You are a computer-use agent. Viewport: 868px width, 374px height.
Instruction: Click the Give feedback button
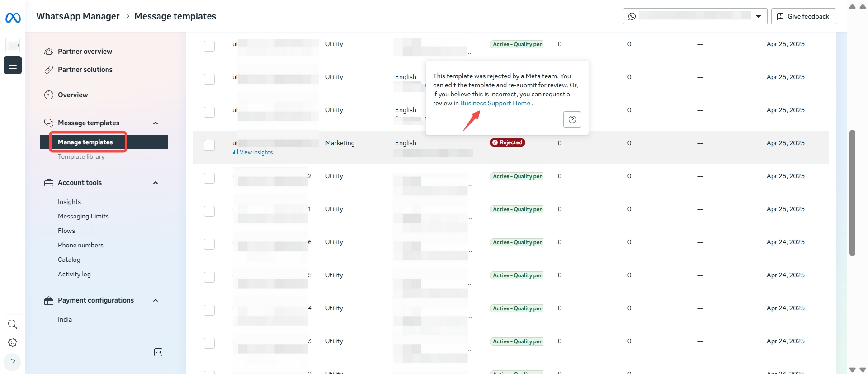[803, 16]
